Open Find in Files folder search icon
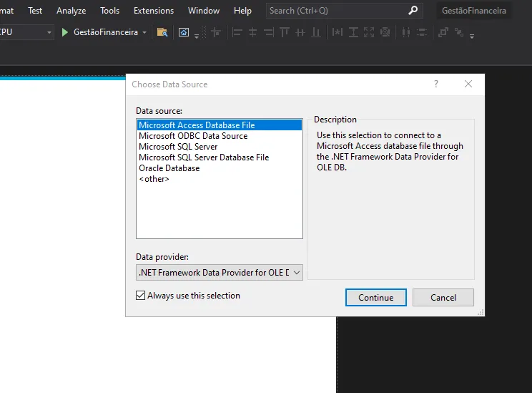532x393 pixels. (x=162, y=32)
